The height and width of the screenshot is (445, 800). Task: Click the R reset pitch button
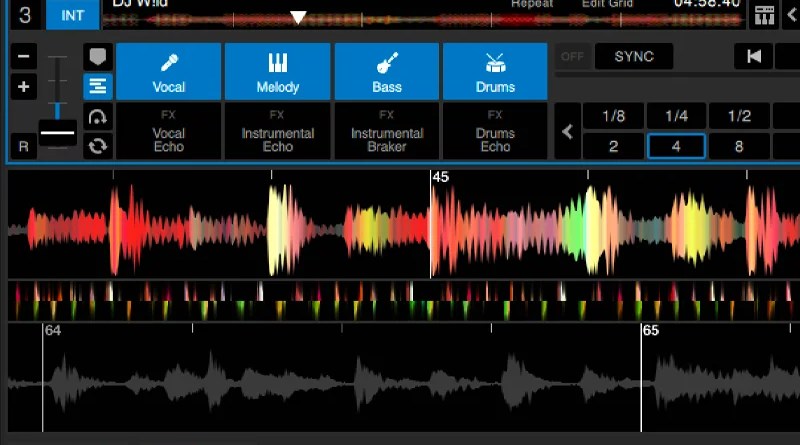(23, 146)
